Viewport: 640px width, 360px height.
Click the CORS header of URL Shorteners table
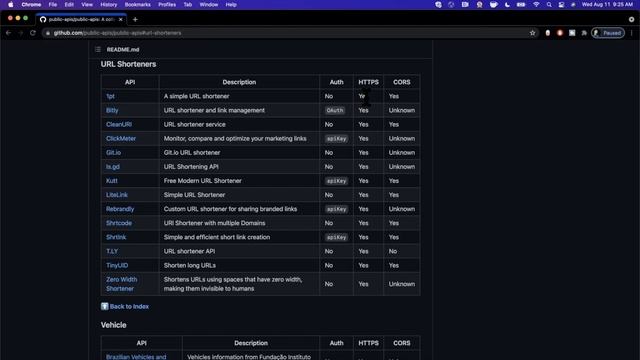pyautogui.click(x=402, y=82)
